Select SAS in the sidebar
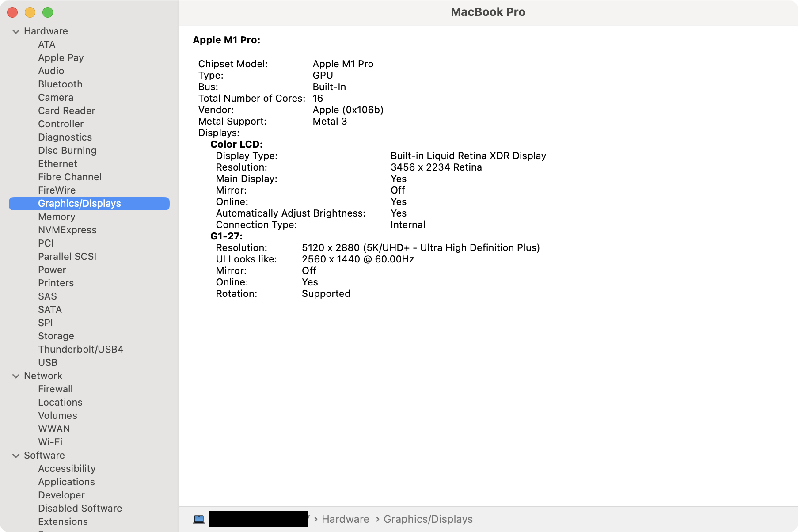This screenshot has width=798, height=532. point(48,296)
